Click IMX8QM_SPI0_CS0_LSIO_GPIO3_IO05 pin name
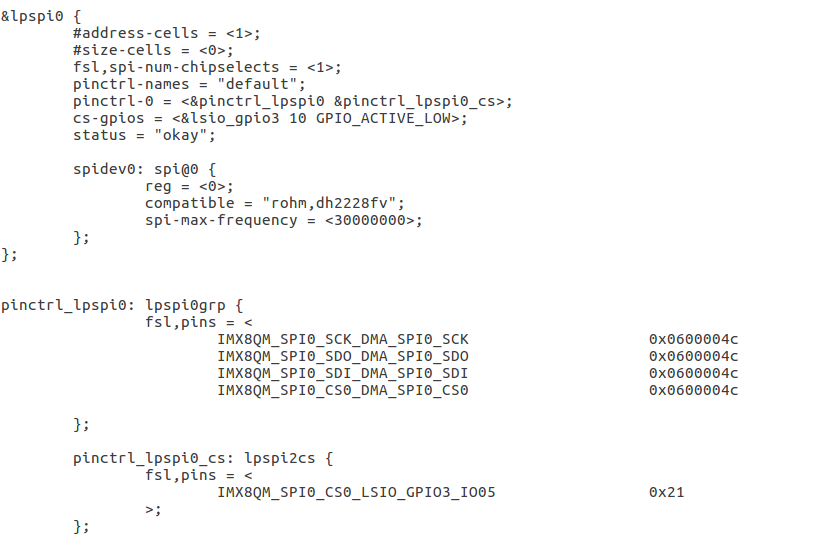Viewport: 823px width, 550px height. [x=356, y=492]
